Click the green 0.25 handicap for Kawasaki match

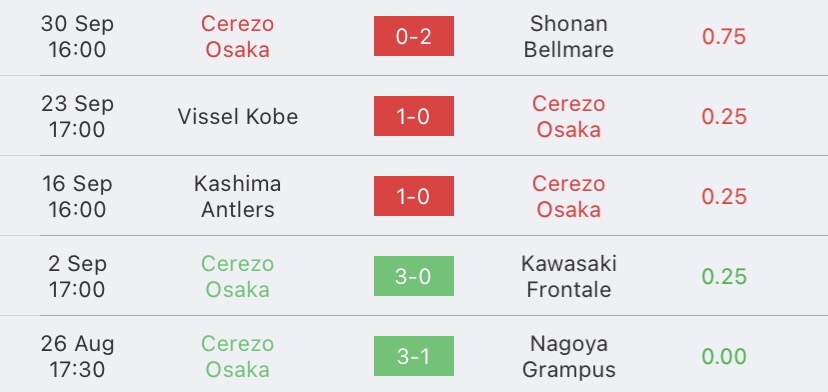[724, 276]
